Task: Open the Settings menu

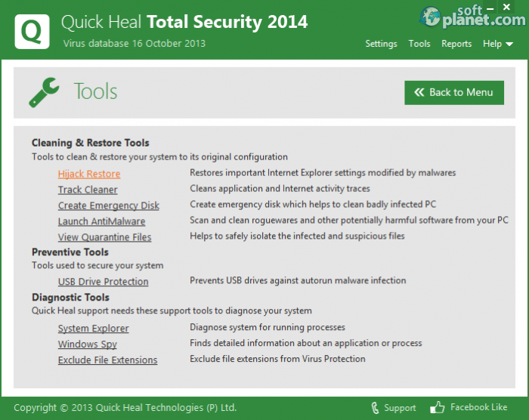Action: 381,44
